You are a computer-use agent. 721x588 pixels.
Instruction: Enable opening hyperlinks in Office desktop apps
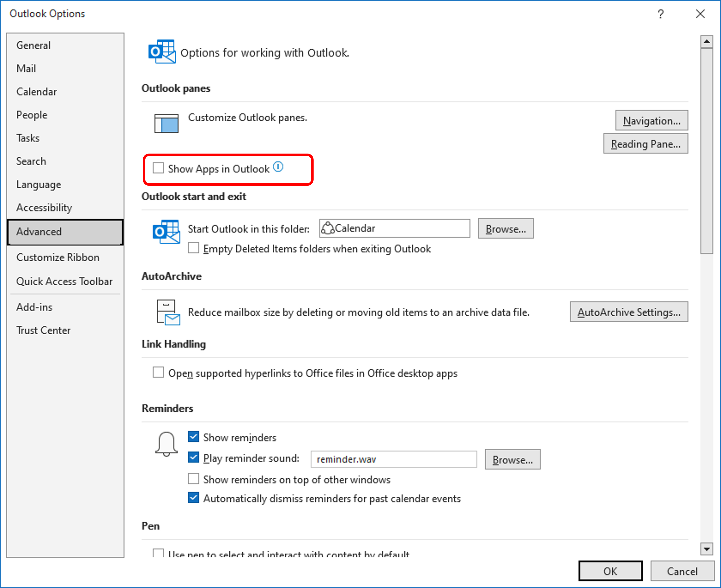pos(158,372)
